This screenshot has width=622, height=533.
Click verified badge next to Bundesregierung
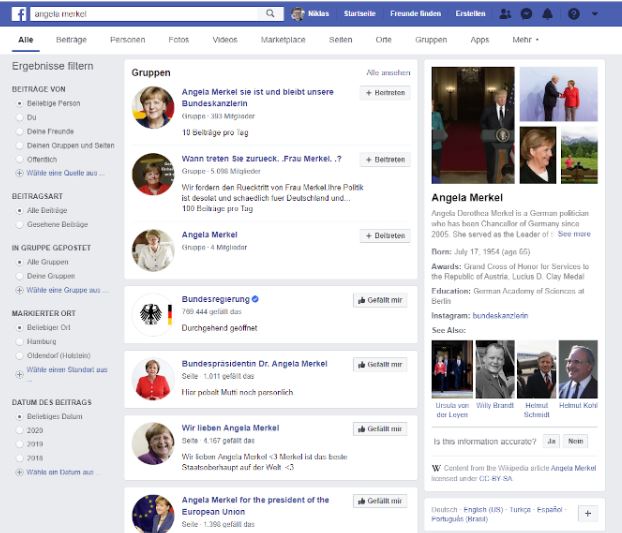tap(255, 299)
